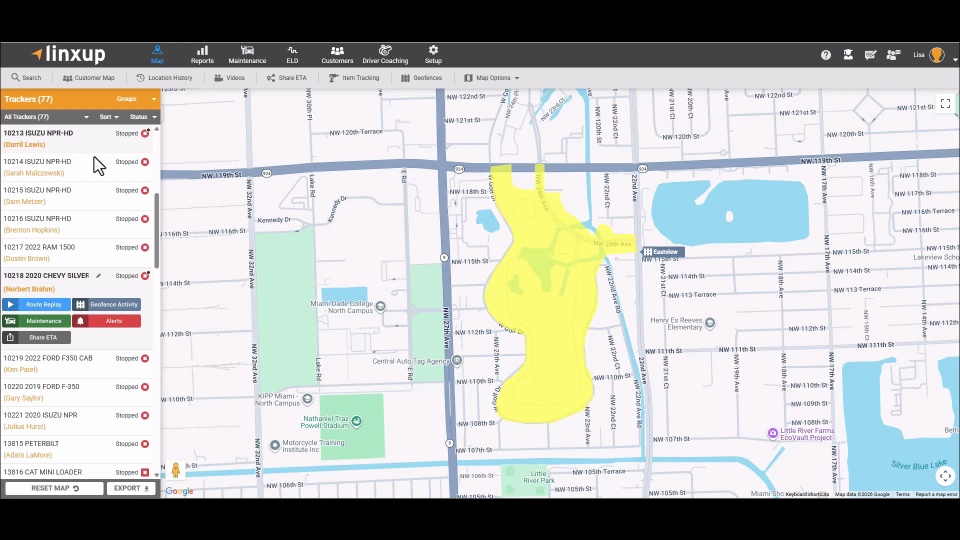Click the help question mark icon
The height and width of the screenshot is (540, 960).
(826, 55)
